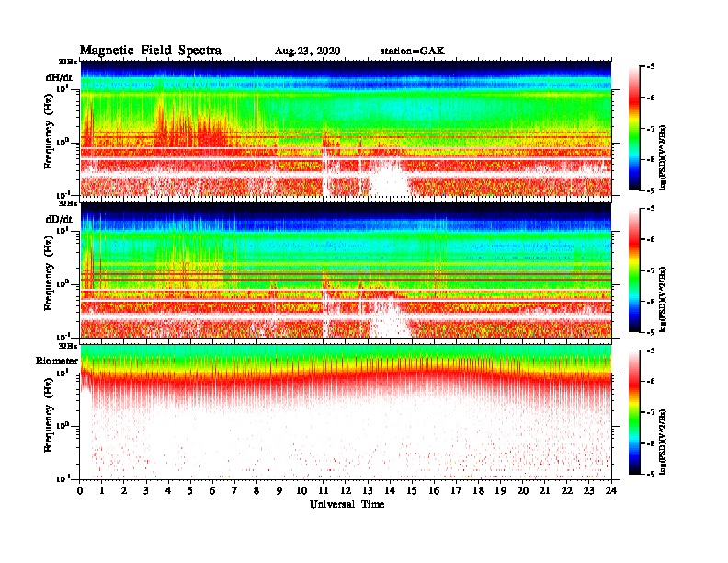Click hour 23 tick label on time axis
The image size is (728, 563).
[x=589, y=490]
